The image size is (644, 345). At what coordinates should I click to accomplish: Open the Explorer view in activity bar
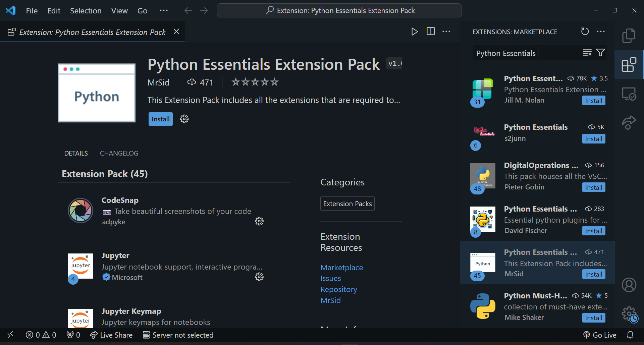pyautogui.click(x=629, y=36)
